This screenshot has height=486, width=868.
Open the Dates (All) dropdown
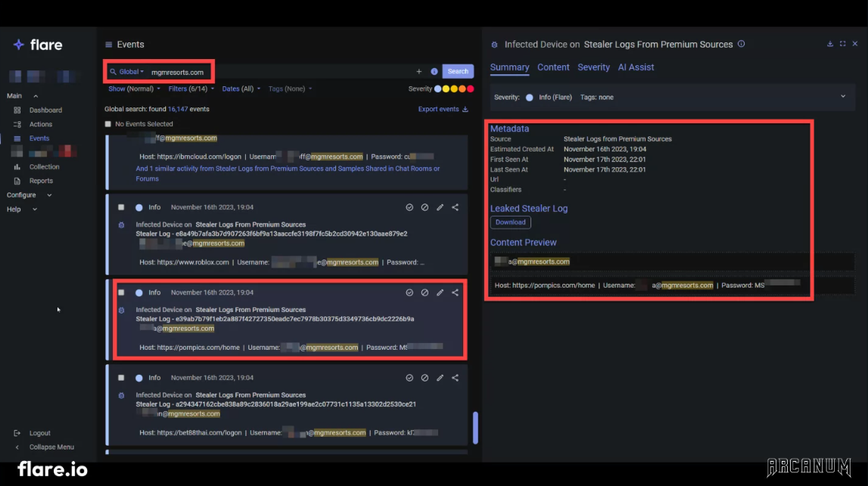pyautogui.click(x=241, y=89)
